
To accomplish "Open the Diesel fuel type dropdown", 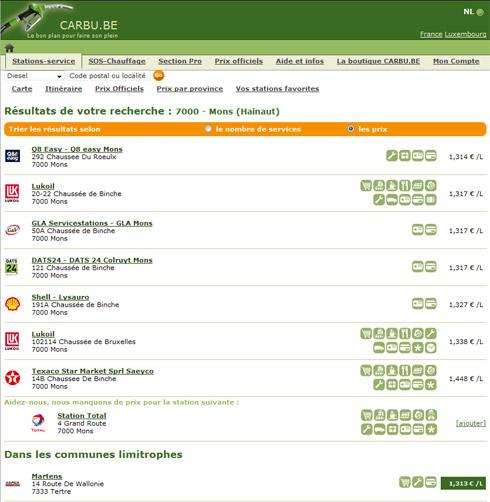I will click(34, 76).
